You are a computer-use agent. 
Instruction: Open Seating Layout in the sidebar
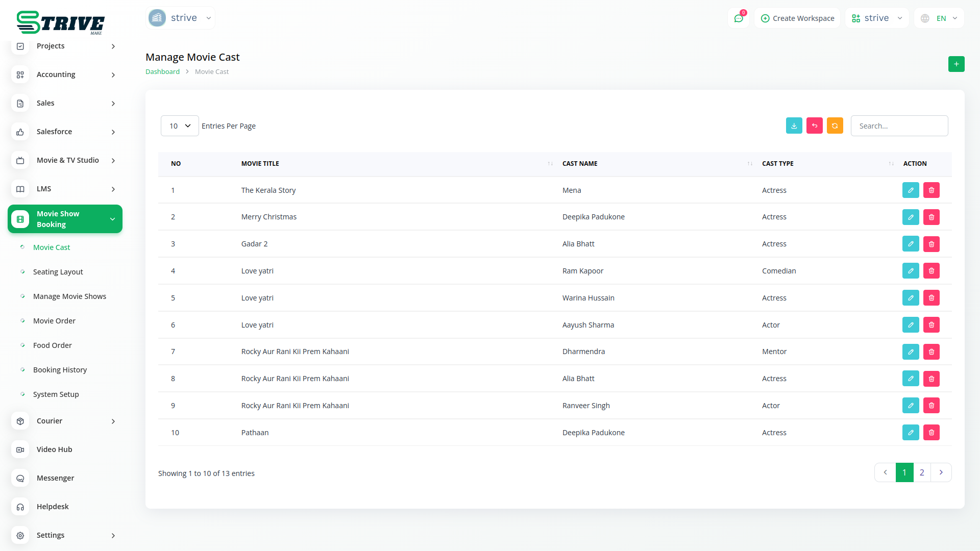(58, 272)
